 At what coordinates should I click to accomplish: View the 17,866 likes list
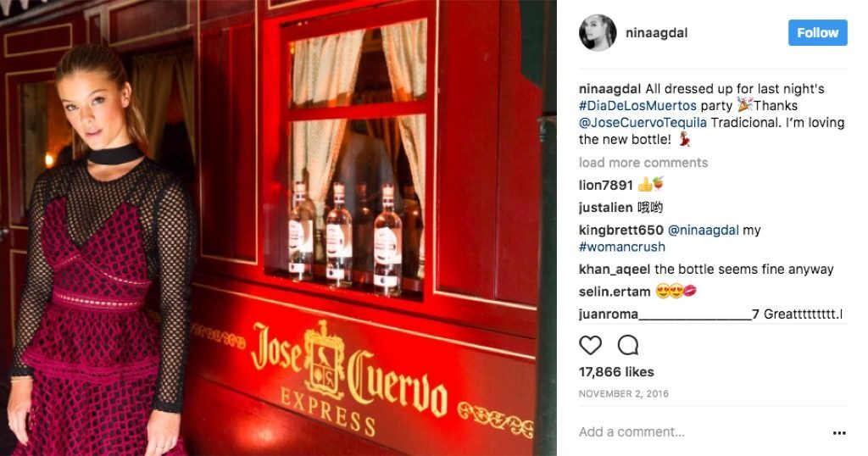point(616,372)
